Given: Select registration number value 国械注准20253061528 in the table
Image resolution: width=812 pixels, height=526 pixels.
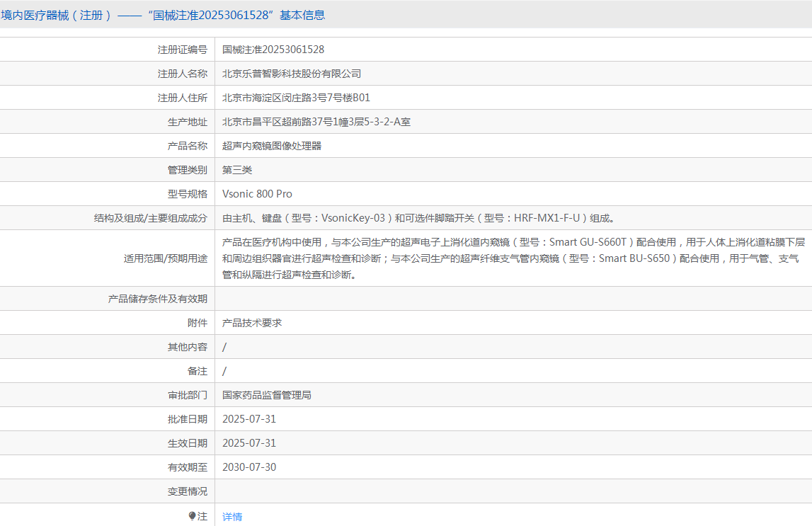Looking at the screenshot, I should 273,49.
